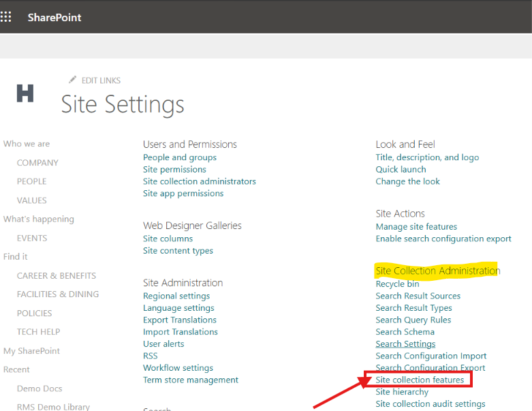The image size is (532, 411).
Task: Click Site Collection Administration heading
Action: pos(438,271)
